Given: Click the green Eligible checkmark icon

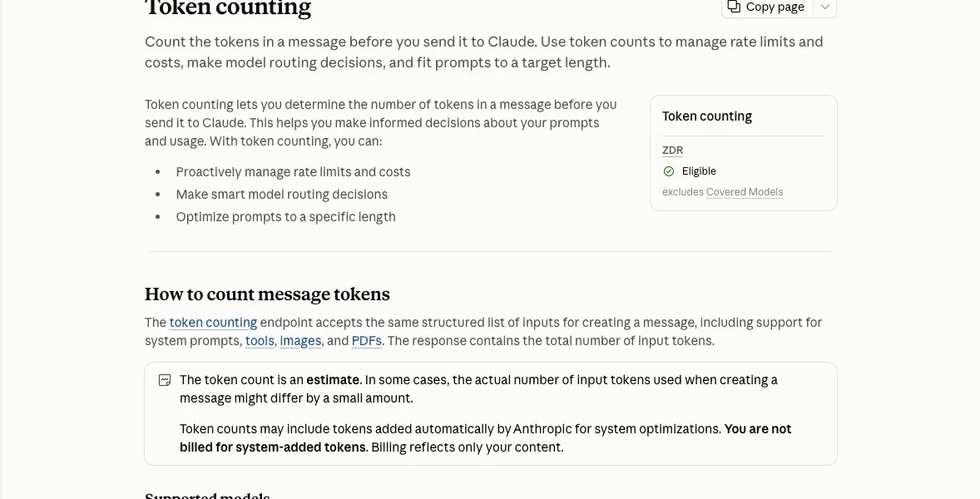Looking at the screenshot, I should click(x=669, y=171).
